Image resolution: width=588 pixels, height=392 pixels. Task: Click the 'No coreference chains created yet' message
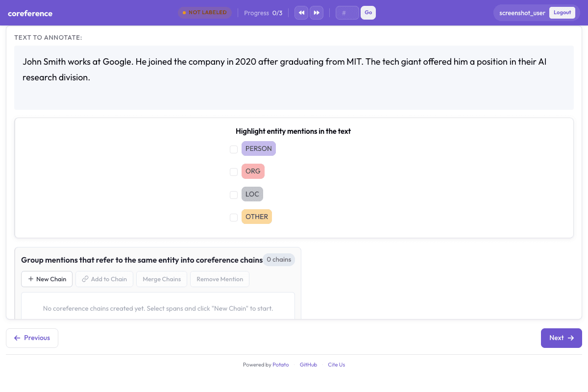(x=158, y=309)
